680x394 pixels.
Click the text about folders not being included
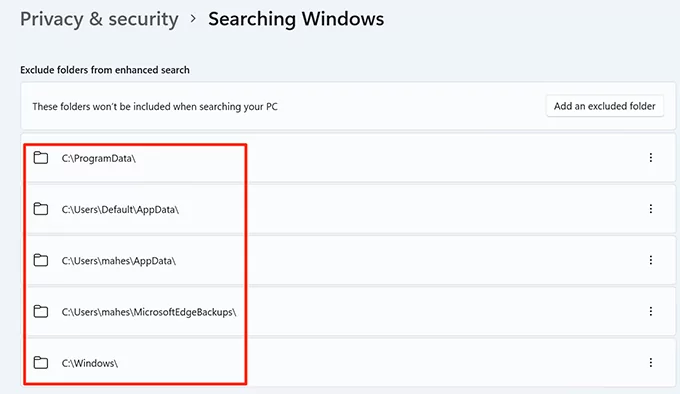155,107
